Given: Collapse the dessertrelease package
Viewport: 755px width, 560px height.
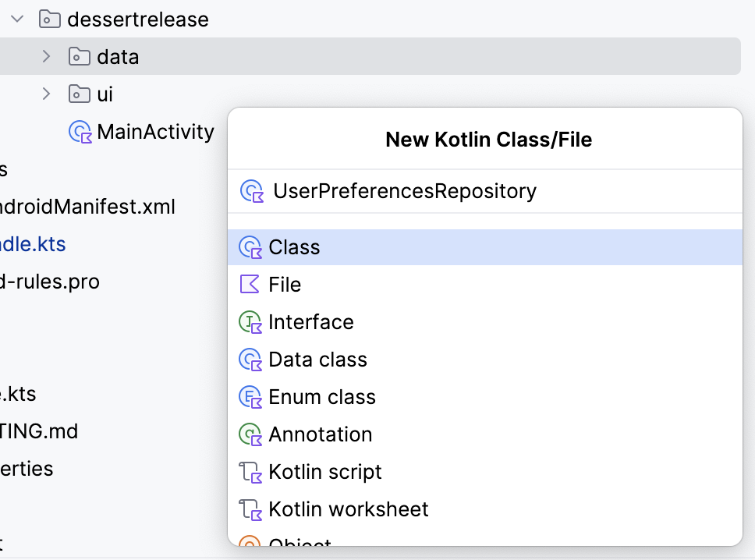Looking at the screenshot, I should [x=17, y=19].
